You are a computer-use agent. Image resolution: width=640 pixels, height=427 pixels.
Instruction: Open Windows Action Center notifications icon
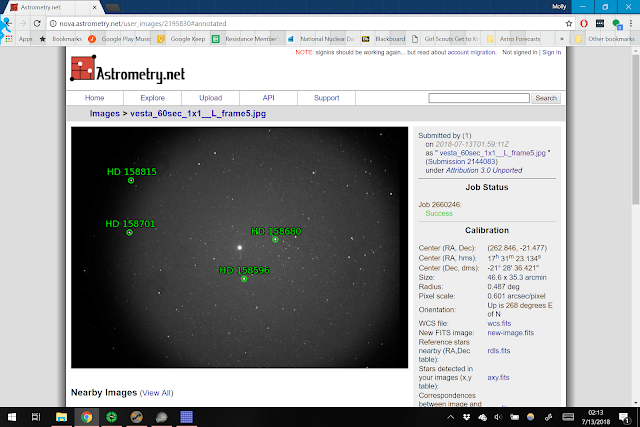(x=624, y=417)
